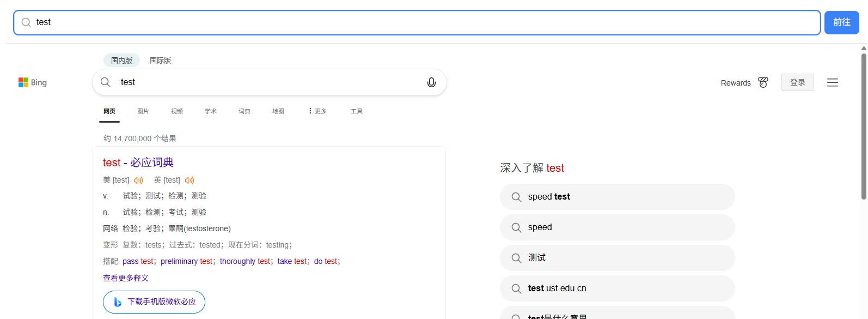
Task: Click the scrollbar up arrow
Action: point(864,49)
